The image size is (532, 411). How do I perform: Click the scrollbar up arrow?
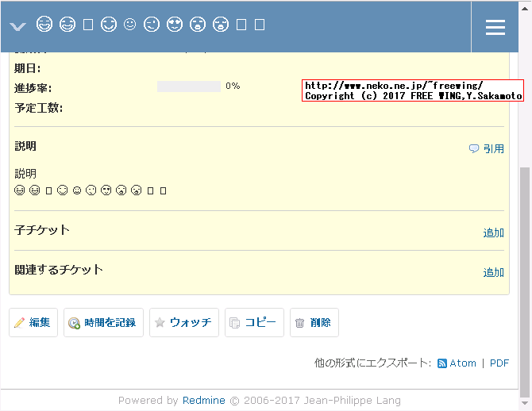[x=525, y=9]
